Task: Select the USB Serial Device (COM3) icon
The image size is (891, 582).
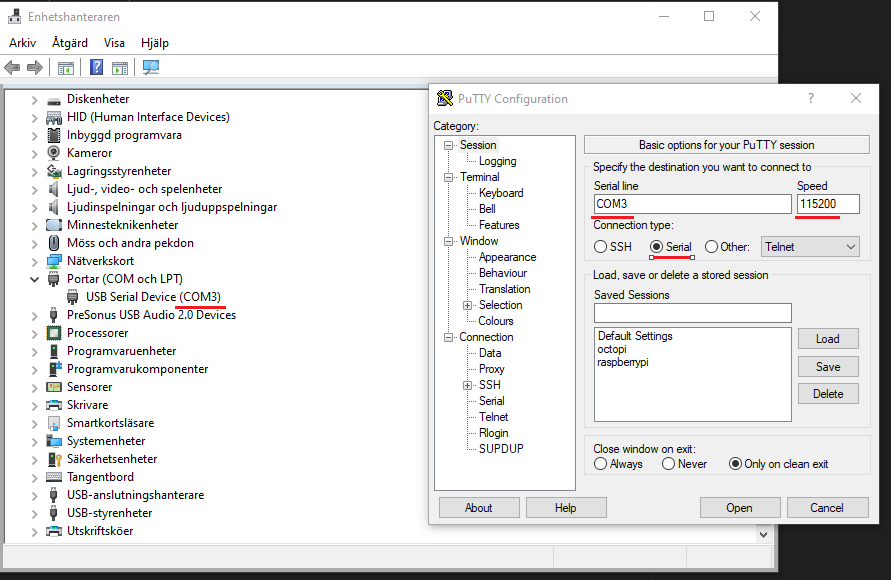Action: tap(73, 297)
